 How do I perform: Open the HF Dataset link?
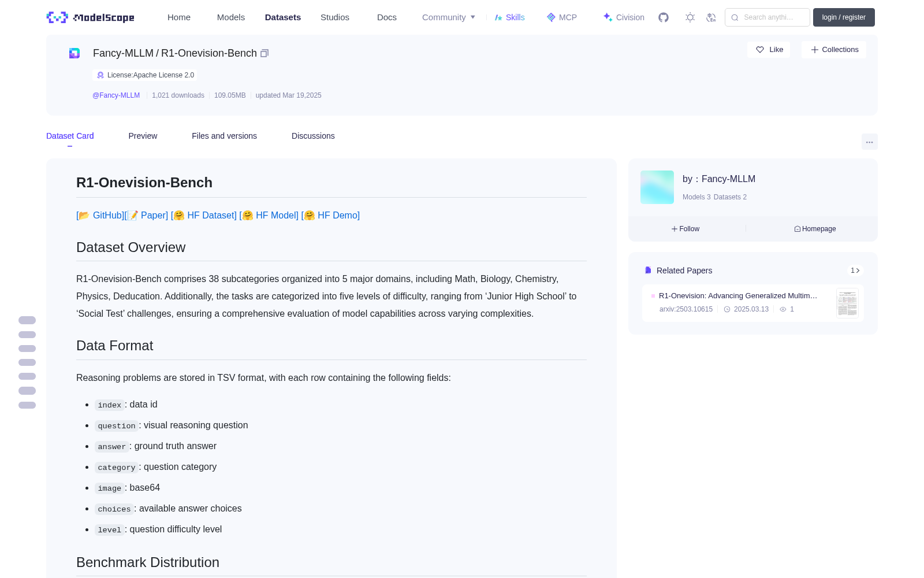[x=204, y=215]
